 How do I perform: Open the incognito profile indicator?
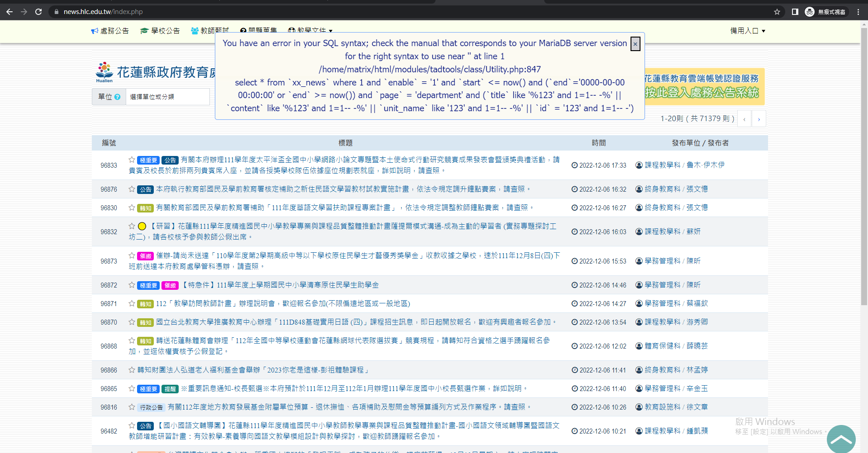pos(825,12)
